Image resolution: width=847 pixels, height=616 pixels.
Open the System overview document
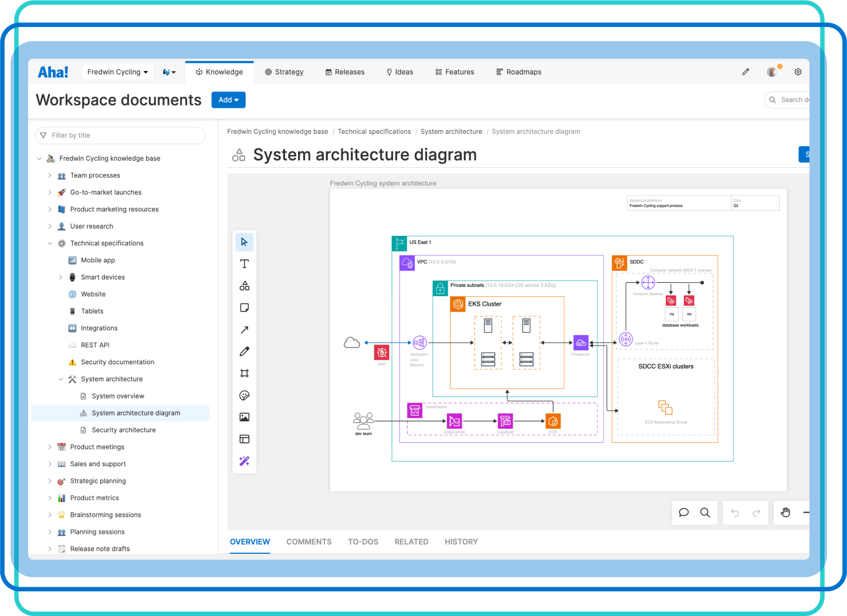(x=118, y=396)
